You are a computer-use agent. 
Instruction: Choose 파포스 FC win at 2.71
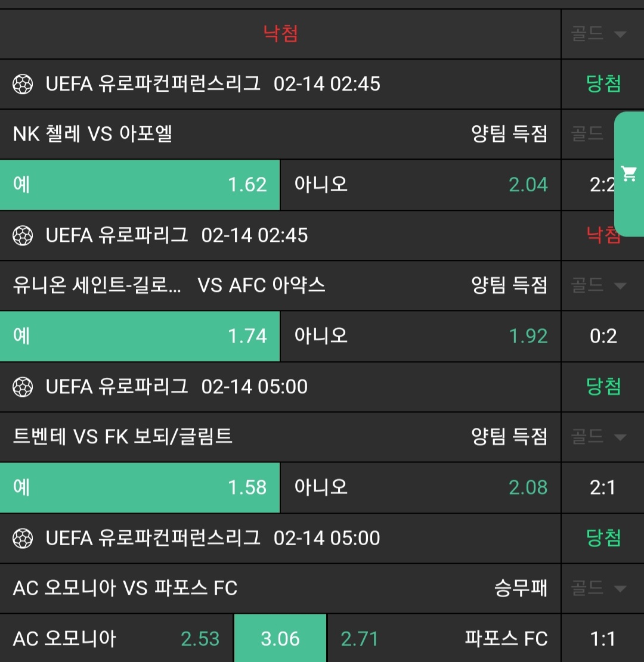[444, 639]
